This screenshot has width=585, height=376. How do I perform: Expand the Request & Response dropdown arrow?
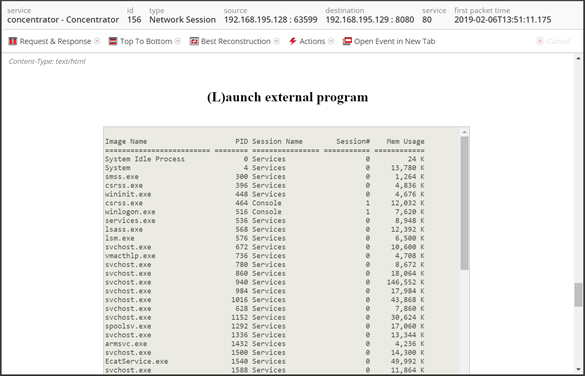97,41
